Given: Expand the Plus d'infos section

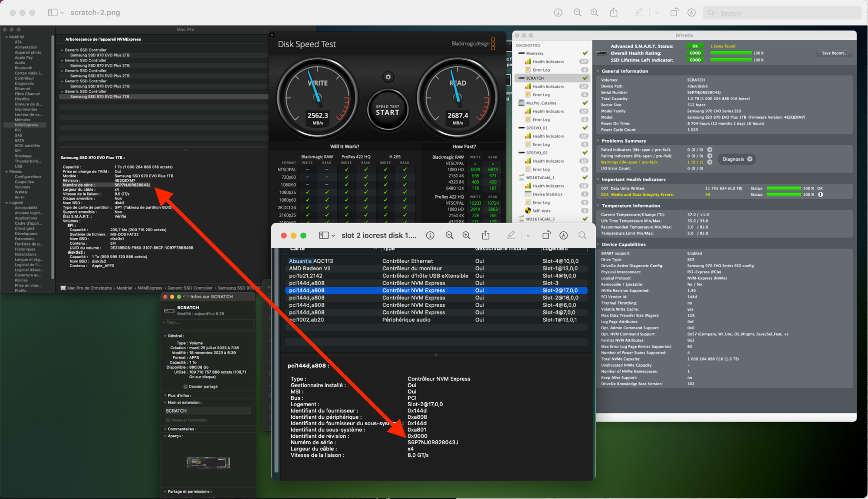Looking at the screenshot, I should click(x=165, y=395).
